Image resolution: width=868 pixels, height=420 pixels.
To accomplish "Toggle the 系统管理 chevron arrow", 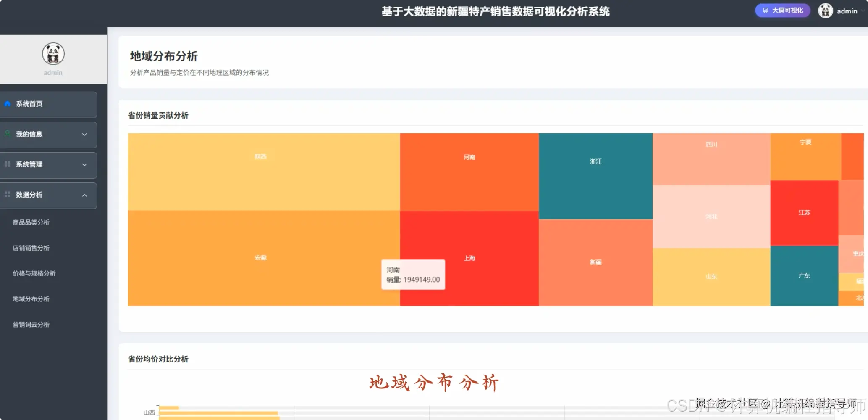I will coord(84,165).
